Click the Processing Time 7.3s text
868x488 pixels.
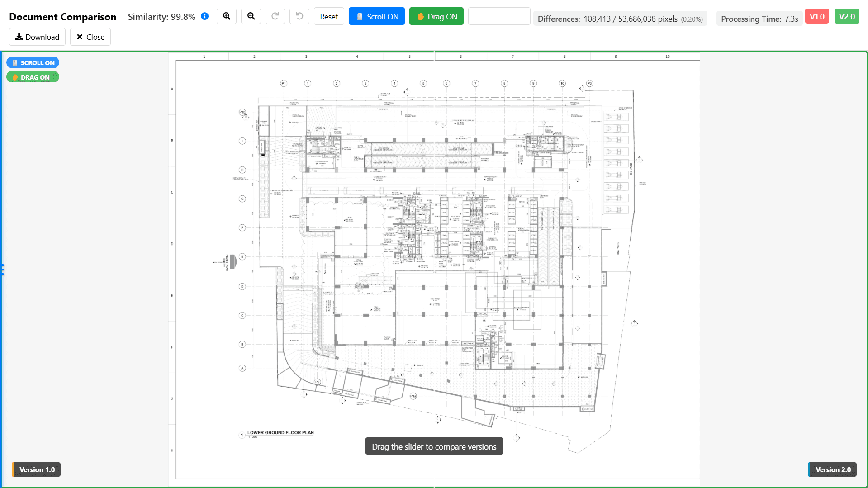(759, 19)
